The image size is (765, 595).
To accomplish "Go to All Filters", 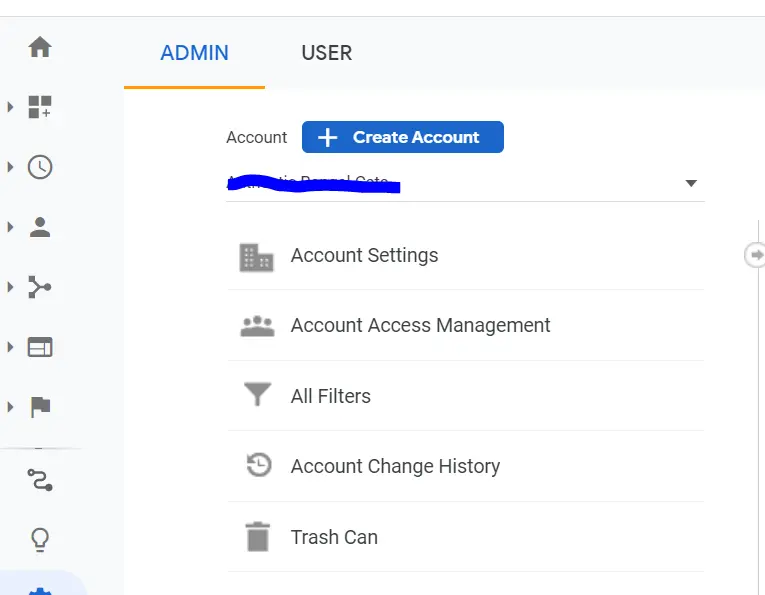I will click(330, 397).
